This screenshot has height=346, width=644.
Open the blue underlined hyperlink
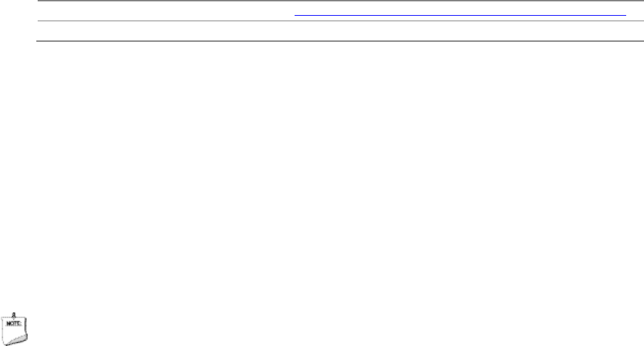pos(460,15)
